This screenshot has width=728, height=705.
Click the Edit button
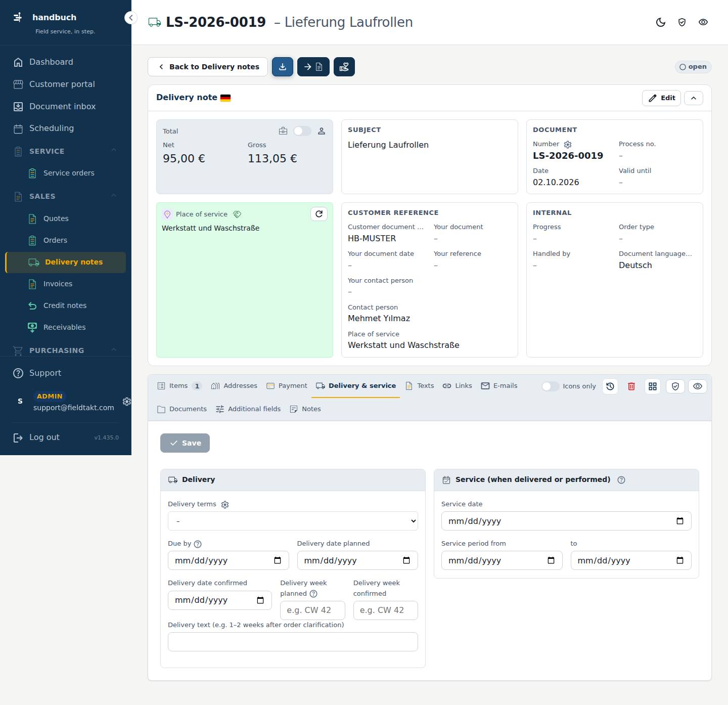pos(661,98)
